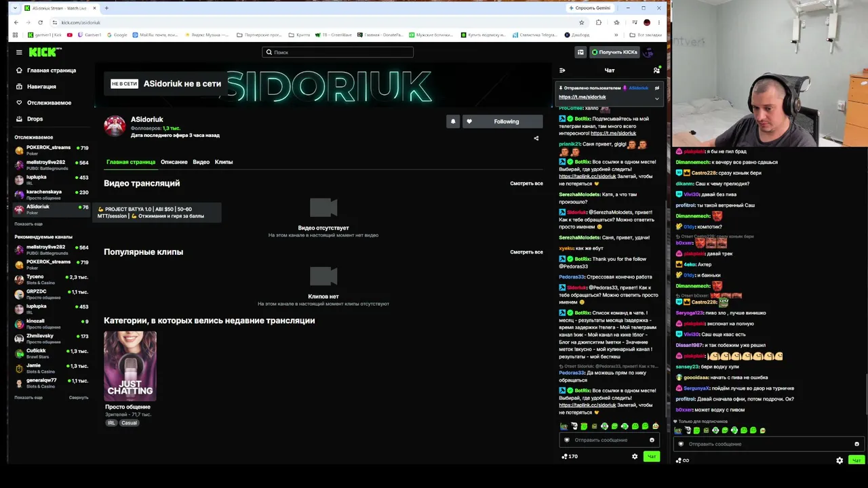The width and height of the screenshot is (868, 488).
Task: Click the Kick chat message input
Action: coord(608,440)
